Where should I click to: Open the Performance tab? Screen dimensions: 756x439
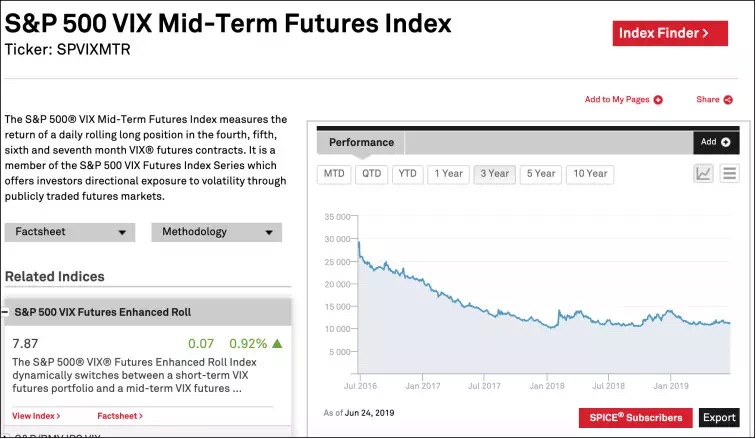tap(361, 143)
